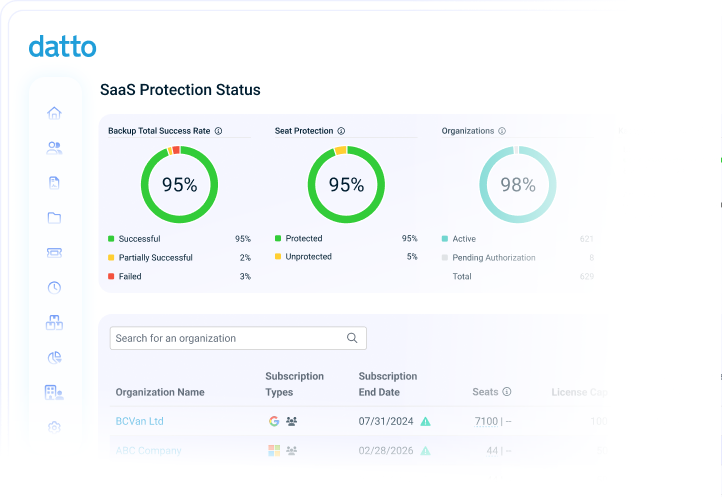This screenshot has width=722, height=497.
Task: Click the 02/28/2026 end date cell
Action: (386, 450)
